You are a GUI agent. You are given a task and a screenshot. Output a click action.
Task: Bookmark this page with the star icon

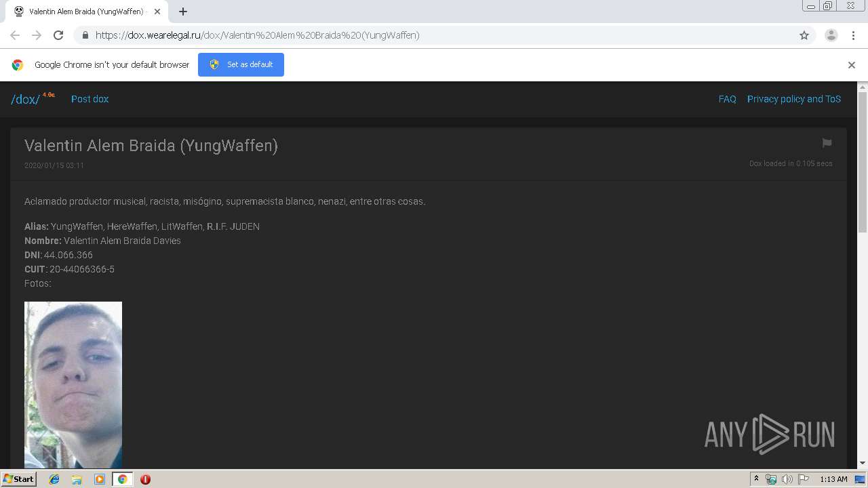click(804, 35)
